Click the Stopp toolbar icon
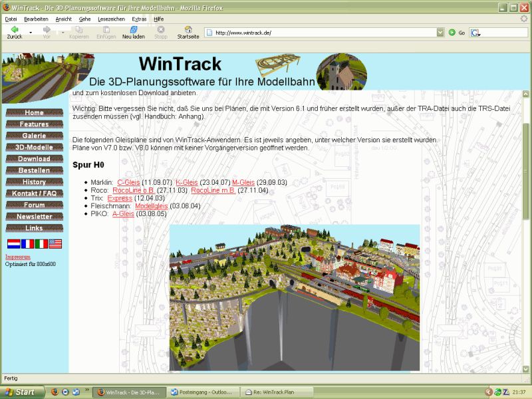 click(x=161, y=29)
